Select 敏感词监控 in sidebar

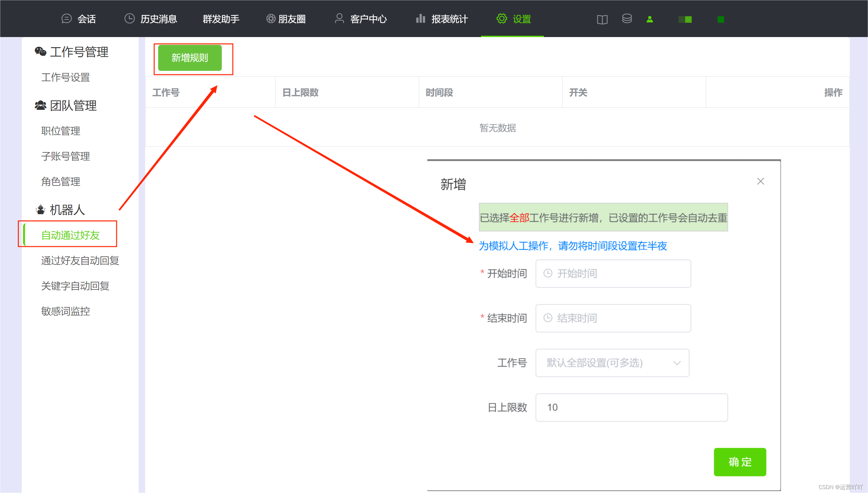pos(66,311)
